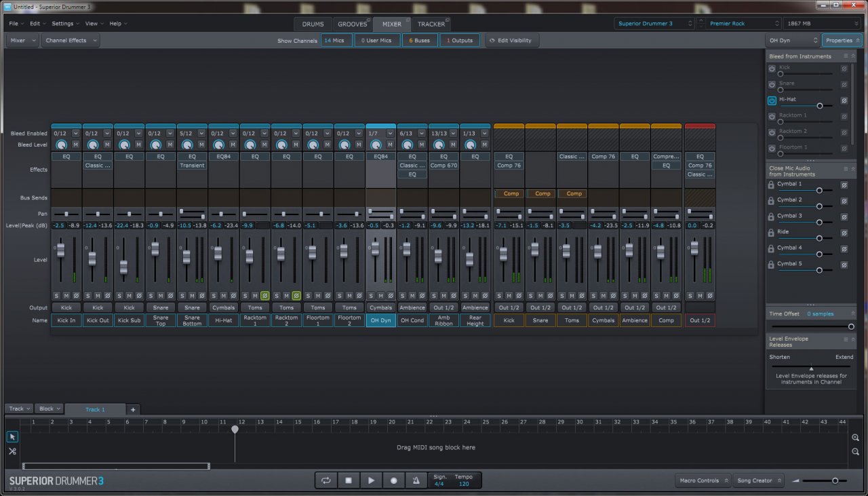Enable Hi-Hat bleed power button

point(772,100)
